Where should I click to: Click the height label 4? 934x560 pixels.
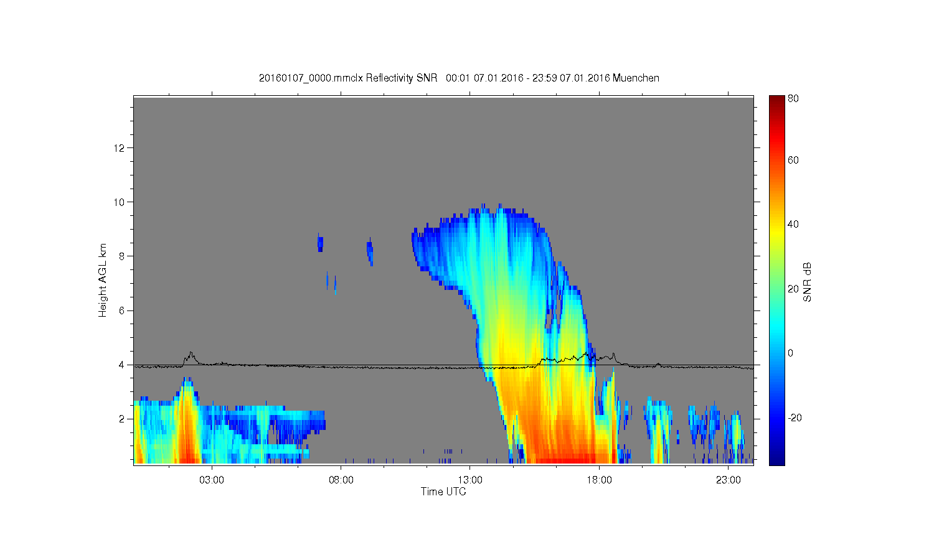point(122,365)
